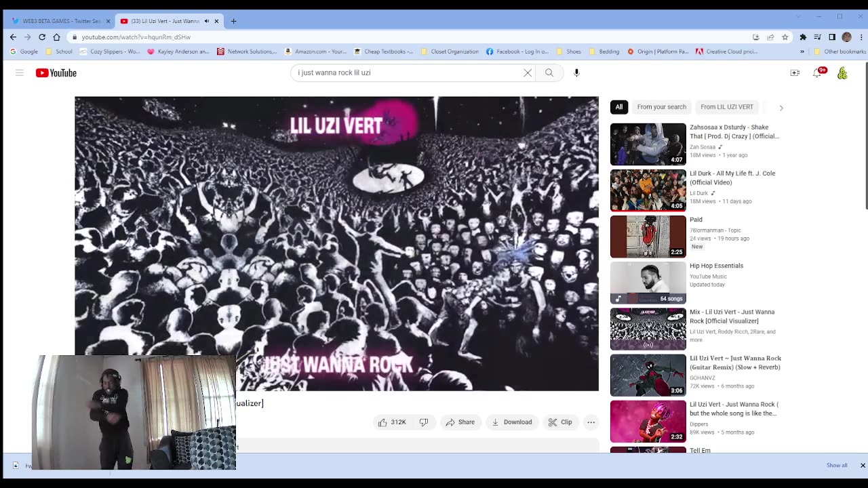
Task: Select the All filter chip
Action: click(619, 107)
